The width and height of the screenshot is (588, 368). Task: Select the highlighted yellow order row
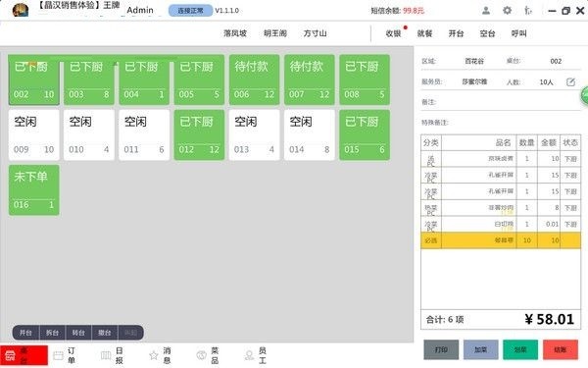501,240
